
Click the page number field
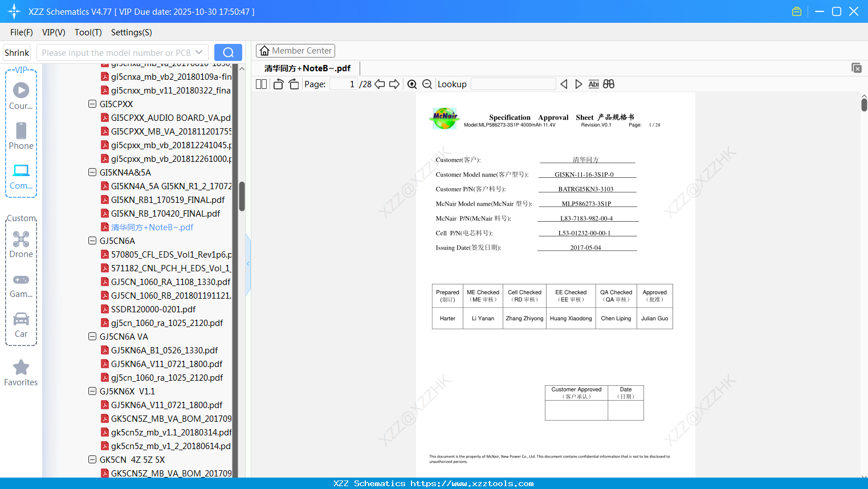344,84
